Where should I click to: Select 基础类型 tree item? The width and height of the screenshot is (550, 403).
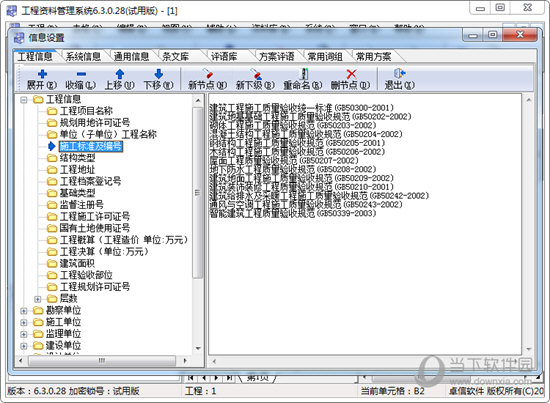(x=77, y=193)
